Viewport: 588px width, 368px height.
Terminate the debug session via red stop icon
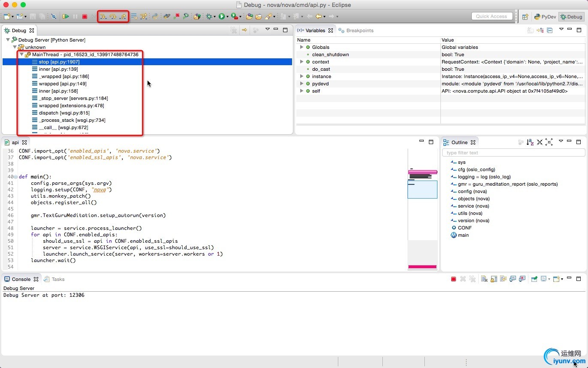[85, 17]
